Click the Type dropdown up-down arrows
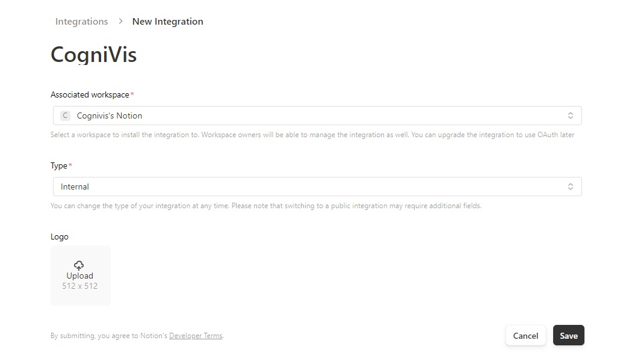The image size is (632, 364). pos(570,187)
